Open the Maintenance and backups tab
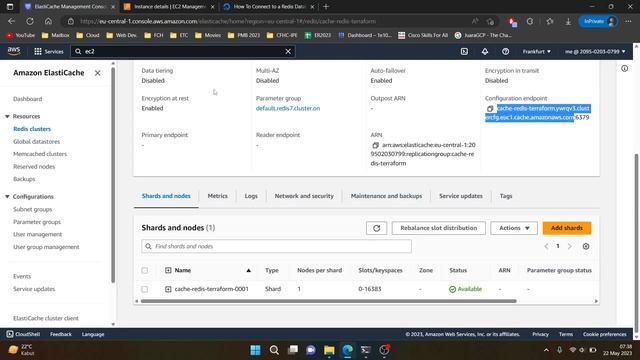 tap(386, 196)
